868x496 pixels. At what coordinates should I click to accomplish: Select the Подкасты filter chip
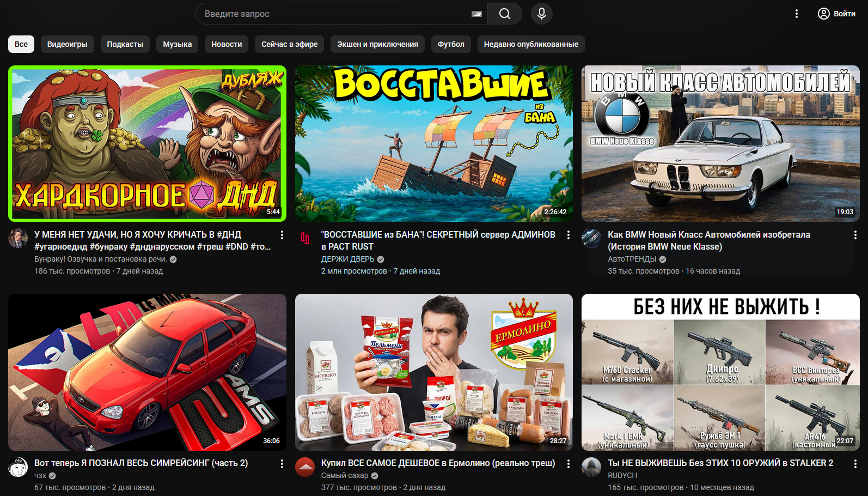[x=125, y=44]
